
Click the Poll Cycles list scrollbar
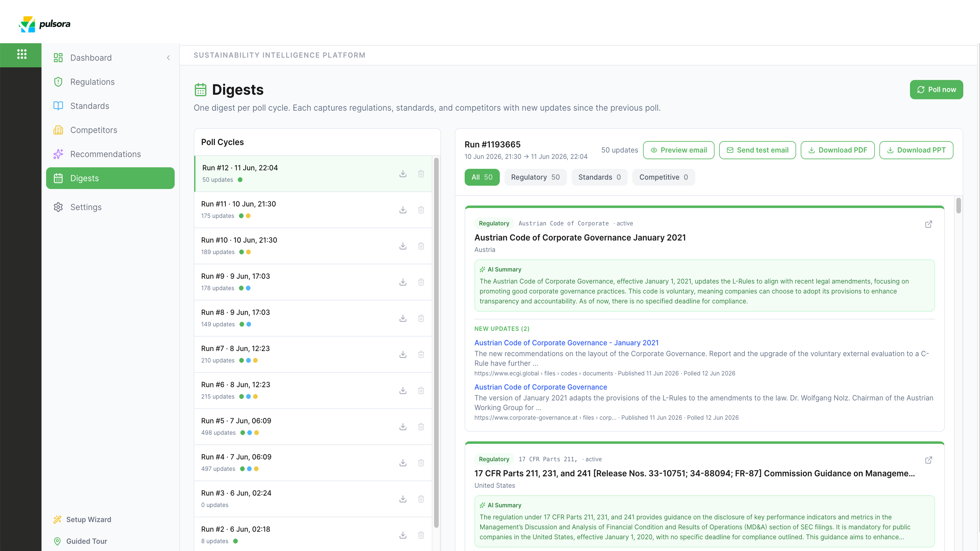click(436, 342)
